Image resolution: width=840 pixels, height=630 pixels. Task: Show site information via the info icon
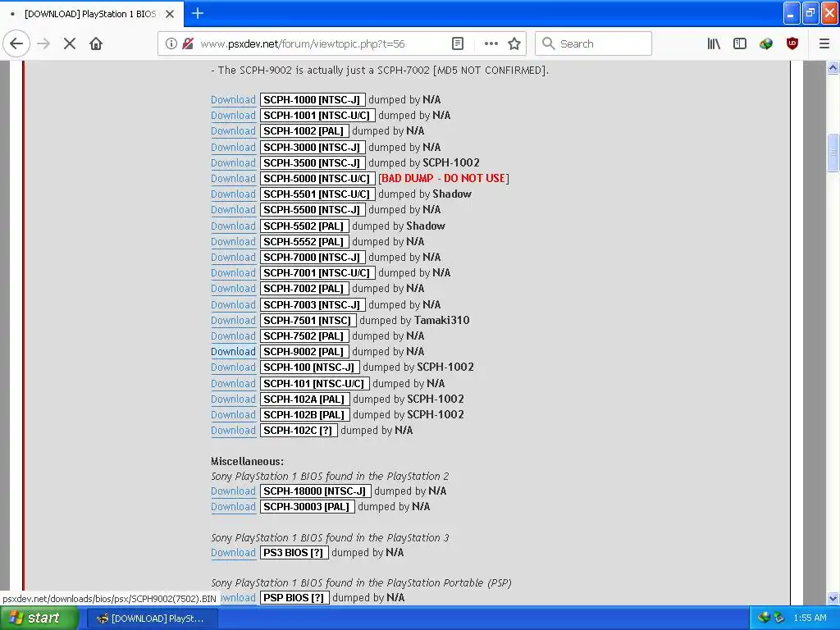tap(171, 43)
